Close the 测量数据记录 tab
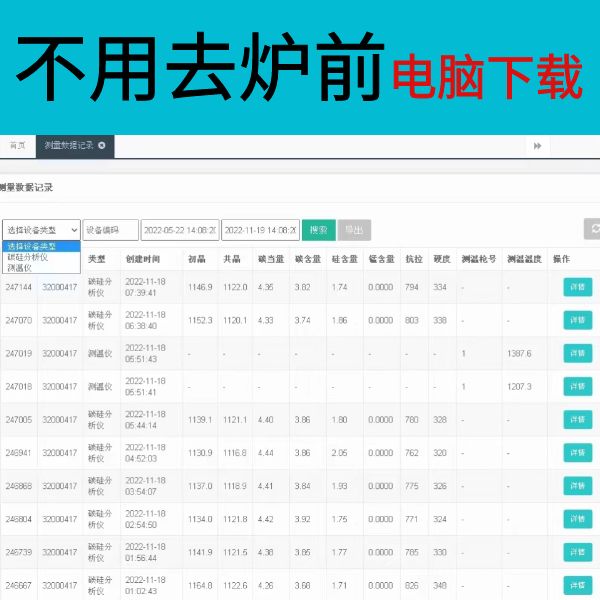 tap(102, 146)
